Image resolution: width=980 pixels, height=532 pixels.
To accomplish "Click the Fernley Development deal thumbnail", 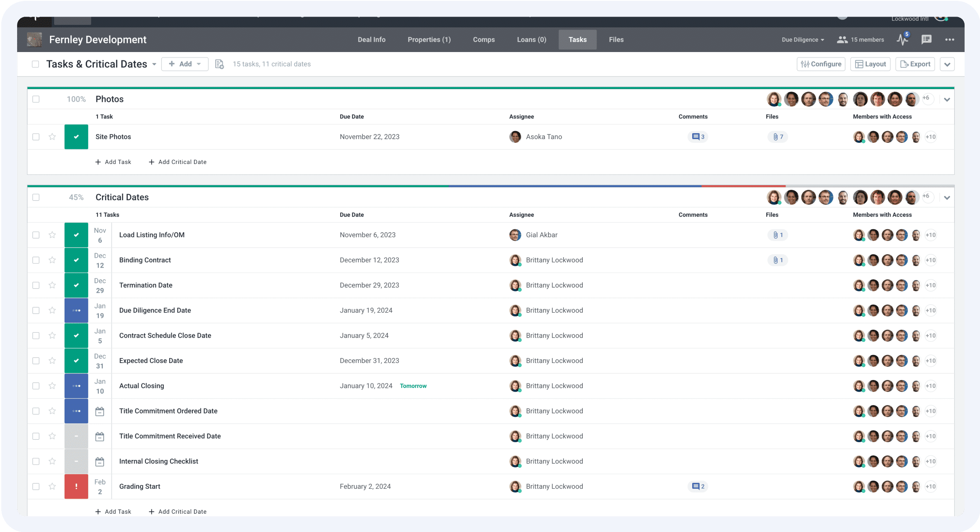I will coord(35,40).
